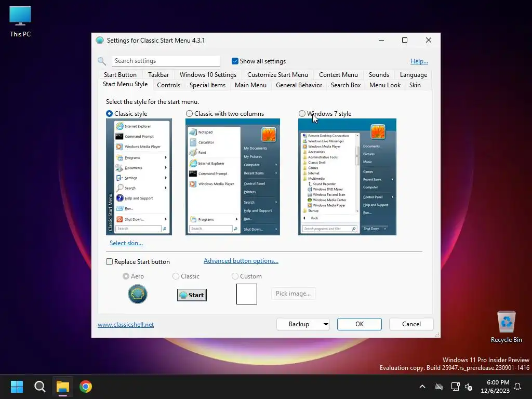The image size is (532, 399).
Task: Select the Aero button radio option
Action: [x=126, y=276]
